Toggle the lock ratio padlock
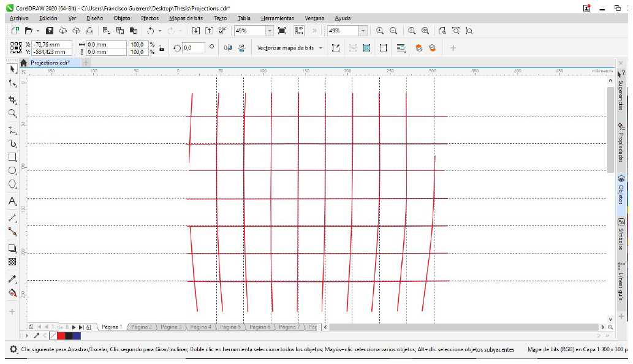 pyautogui.click(x=161, y=48)
